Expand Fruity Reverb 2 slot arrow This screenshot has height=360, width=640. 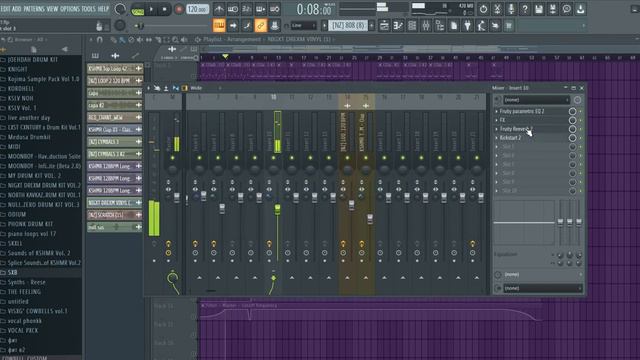497,129
